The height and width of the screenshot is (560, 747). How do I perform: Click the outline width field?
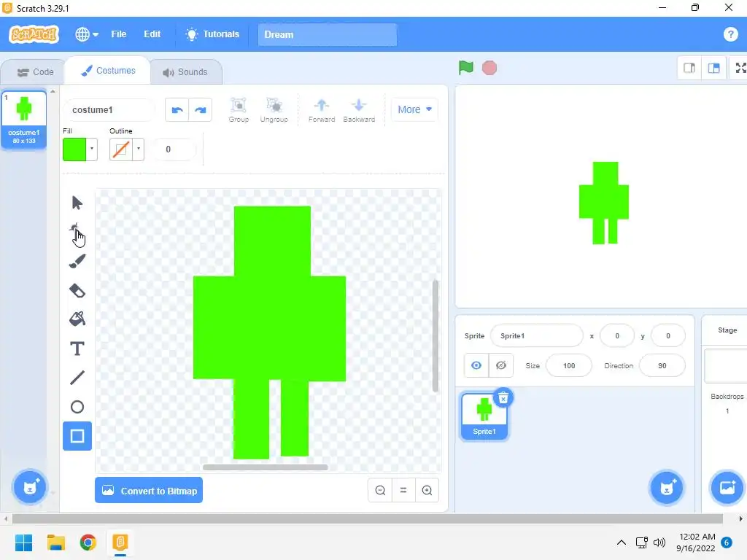[173, 149]
